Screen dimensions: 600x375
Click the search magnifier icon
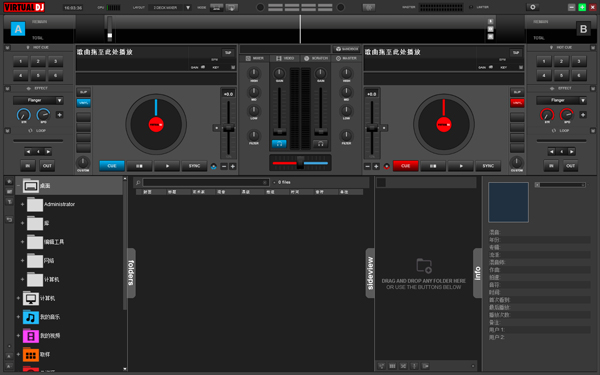tap(138, 183)
